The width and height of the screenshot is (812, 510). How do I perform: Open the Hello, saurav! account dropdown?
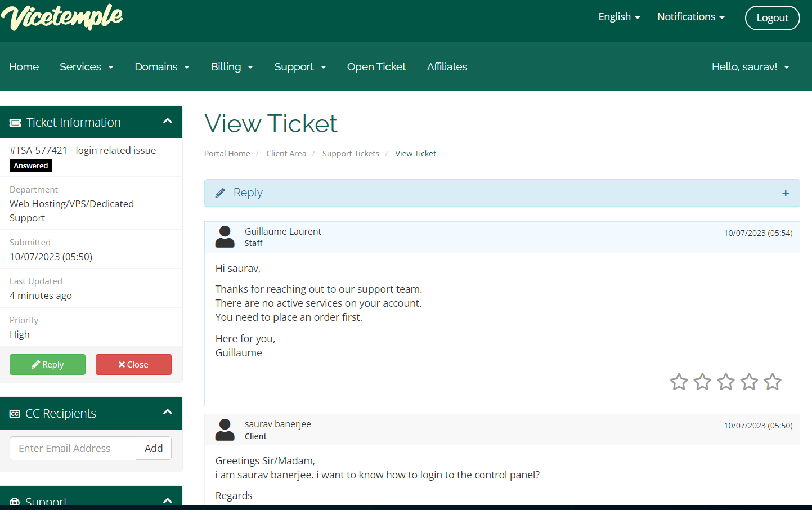tap(750, 66)
